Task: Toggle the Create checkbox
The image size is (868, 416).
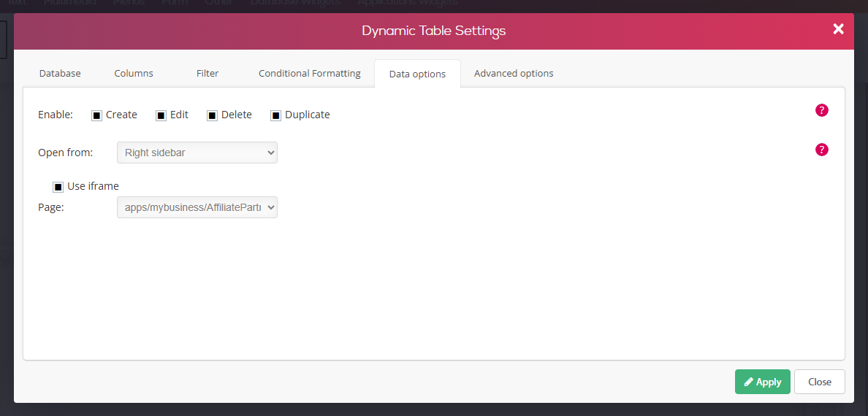Action: pos(97,115)
